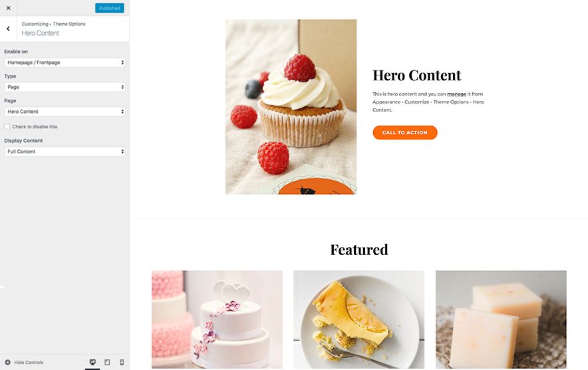Switch to mobile preview device icon

[122, 362]
